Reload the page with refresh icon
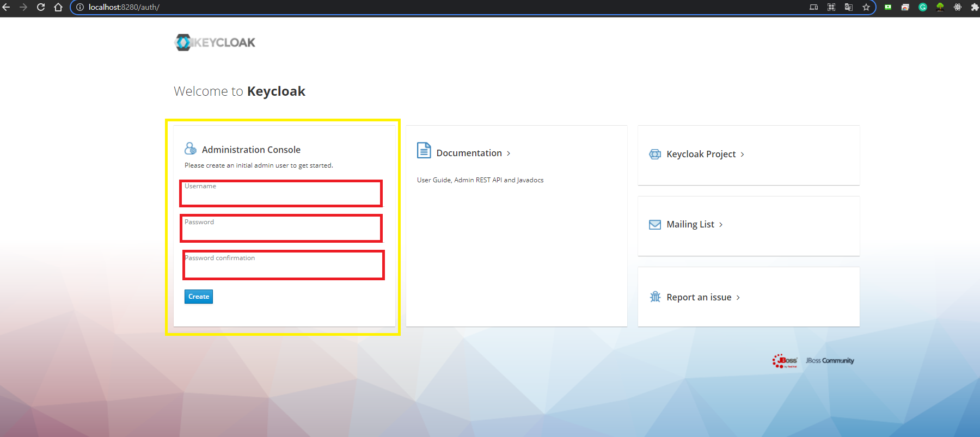 [41, 7]
